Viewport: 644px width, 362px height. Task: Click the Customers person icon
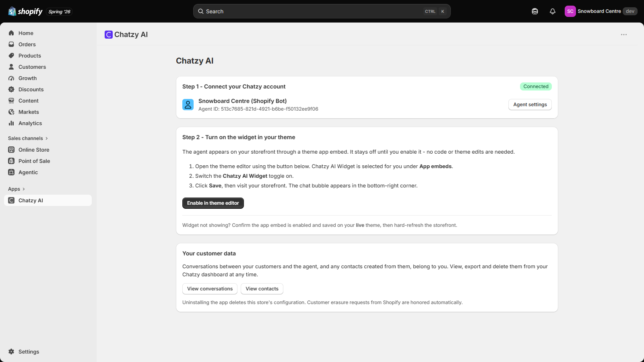(11, 67)
